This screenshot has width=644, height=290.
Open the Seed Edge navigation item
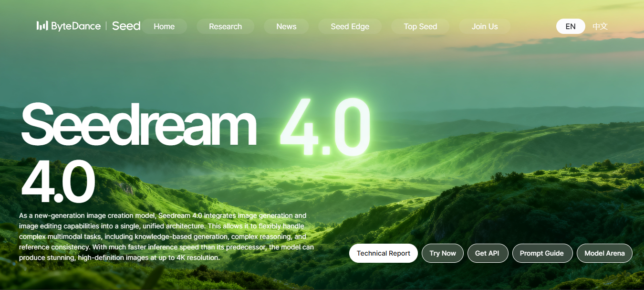[x=350, y=26]
